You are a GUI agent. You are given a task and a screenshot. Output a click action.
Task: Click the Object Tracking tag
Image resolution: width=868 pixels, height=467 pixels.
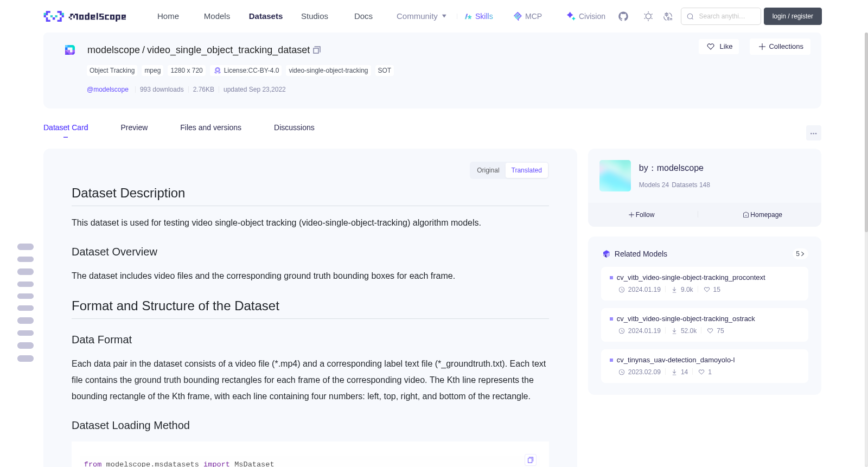click(x=112, y=71)
